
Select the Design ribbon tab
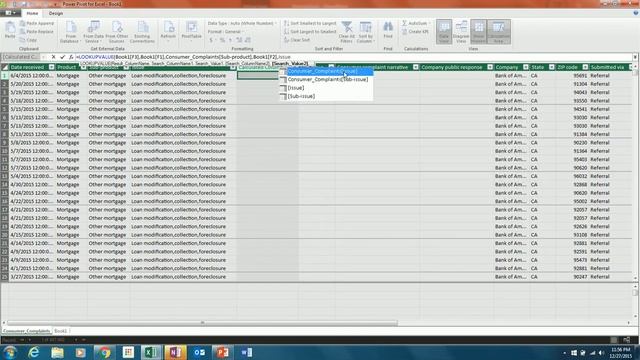tap(56, 13)
